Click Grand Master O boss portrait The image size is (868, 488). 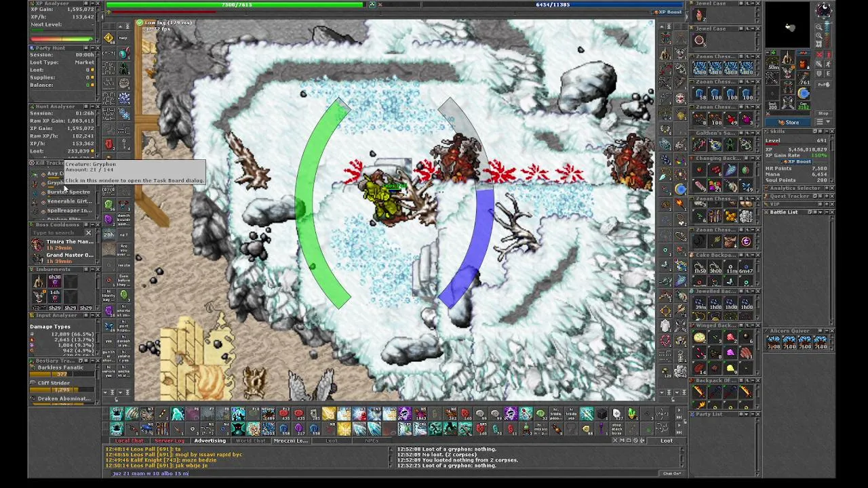tap(37, 258)
